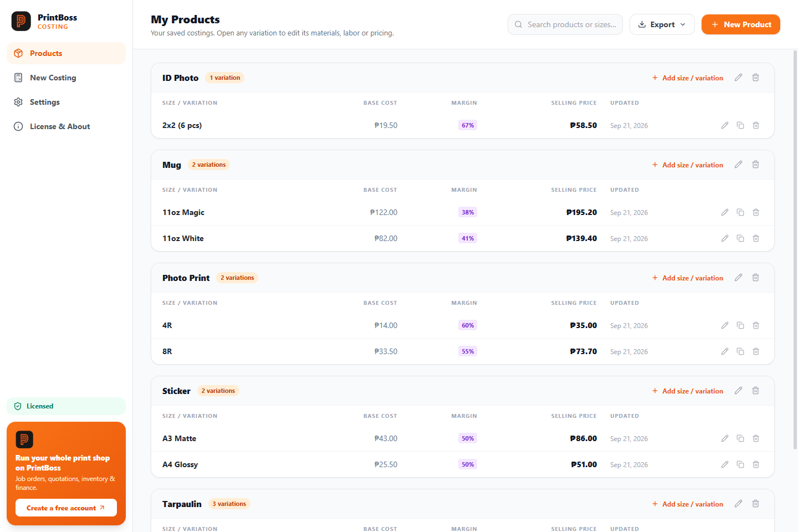Delete the A3 Matte variation

(756, 438)
